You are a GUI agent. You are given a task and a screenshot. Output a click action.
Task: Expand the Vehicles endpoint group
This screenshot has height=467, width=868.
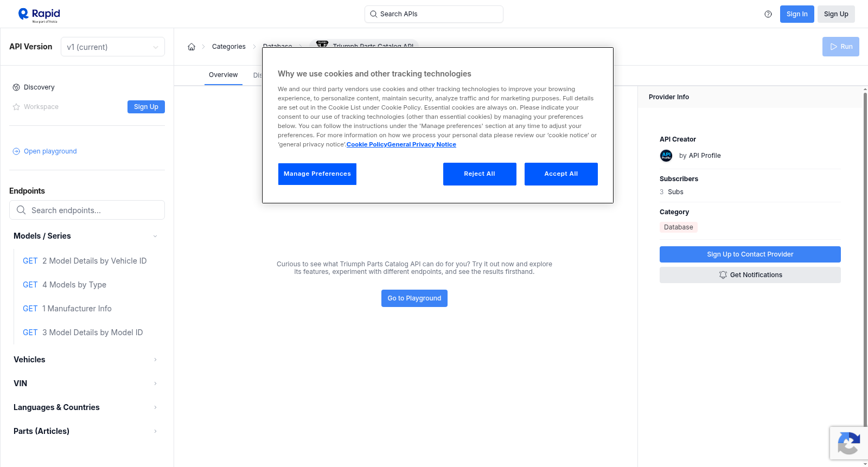tap(87, 360)
